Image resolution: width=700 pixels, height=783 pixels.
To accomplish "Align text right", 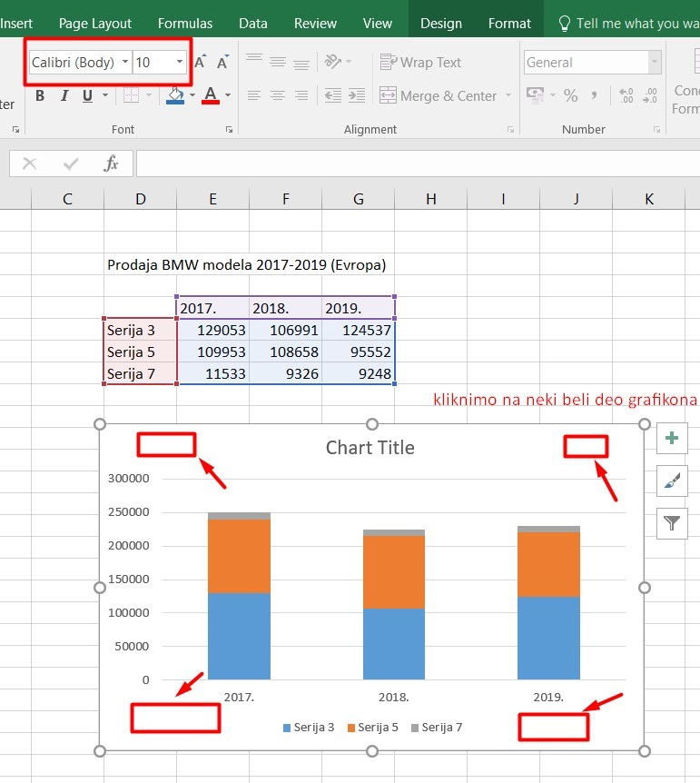I will point(301,95).
